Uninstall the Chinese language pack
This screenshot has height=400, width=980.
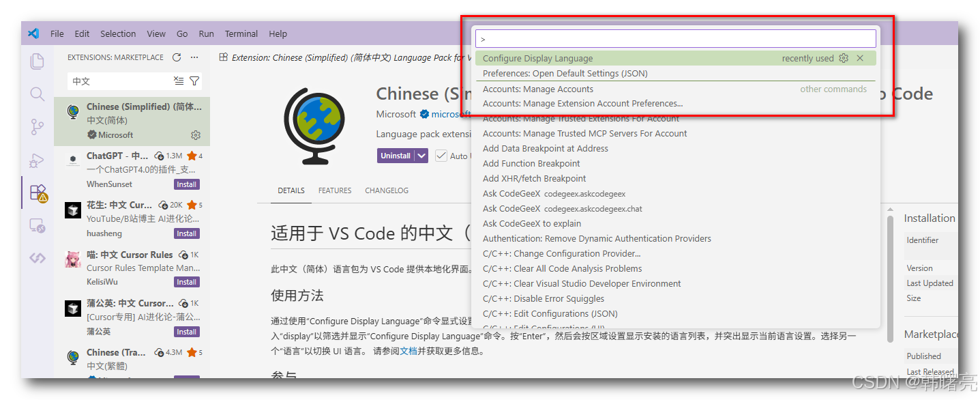click(x=396, y=156)
